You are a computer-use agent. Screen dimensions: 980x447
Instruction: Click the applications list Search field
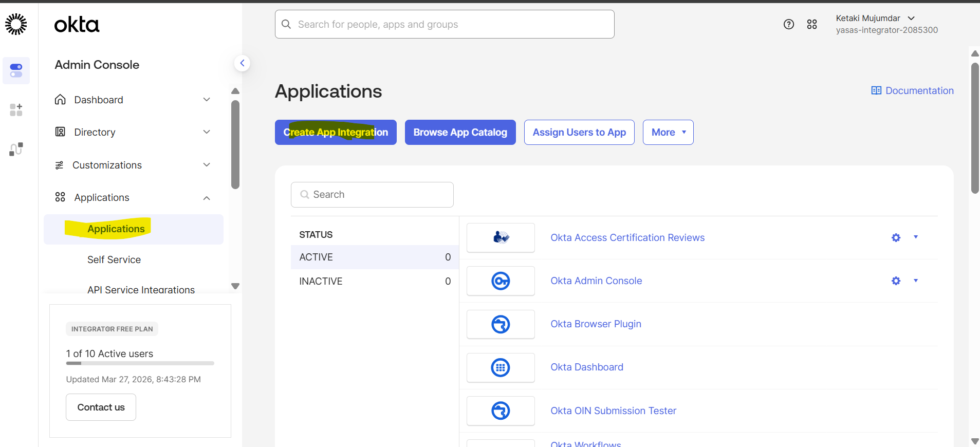372,195
